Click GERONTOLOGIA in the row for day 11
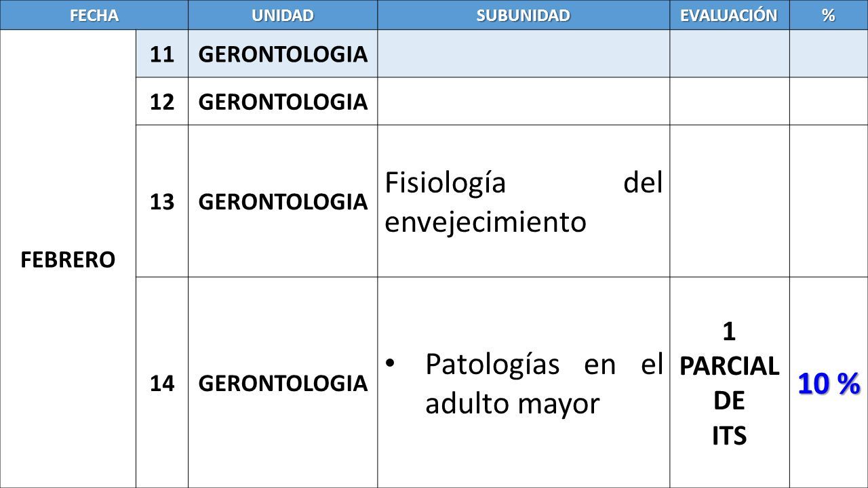868x488 pixels. coord(283,54)
